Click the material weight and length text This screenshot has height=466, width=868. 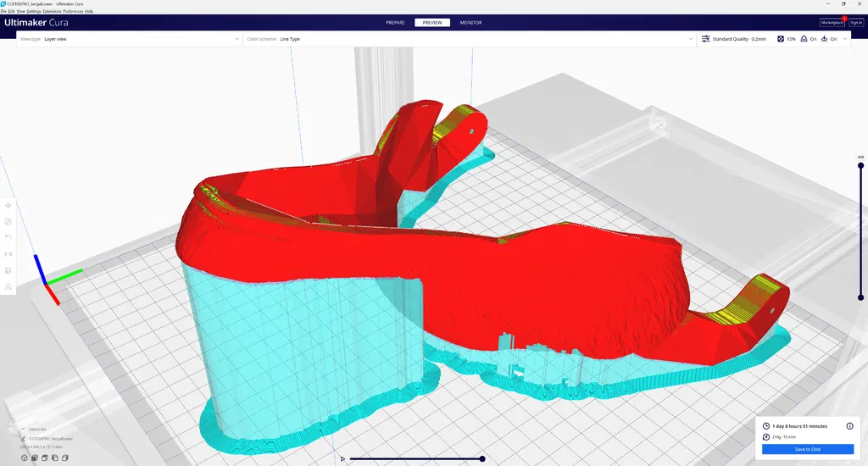[784, 436]
